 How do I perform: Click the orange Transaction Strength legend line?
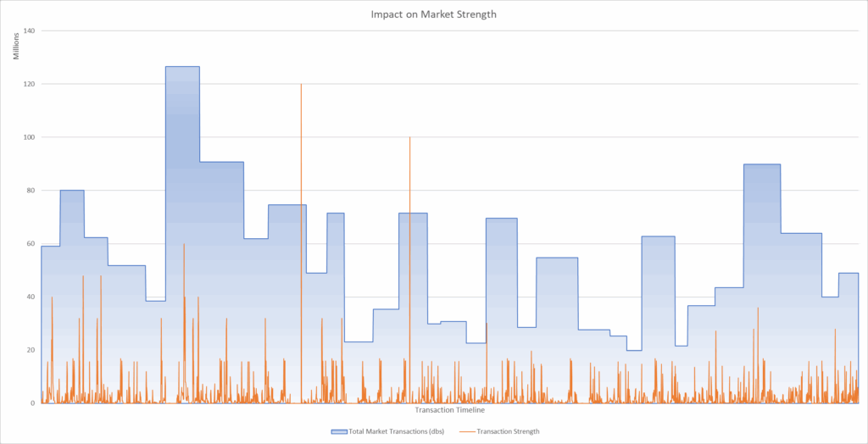click(x=466, y=431)
